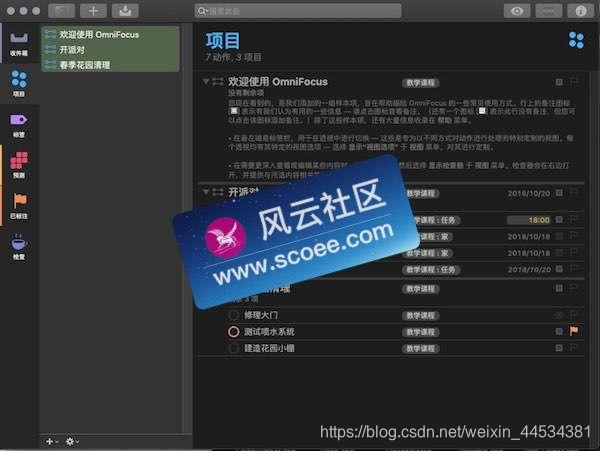Screen dimensions: 600x451
Task: Open the add plus menu at sidebar bottom
Action: (x=51, y=441)
